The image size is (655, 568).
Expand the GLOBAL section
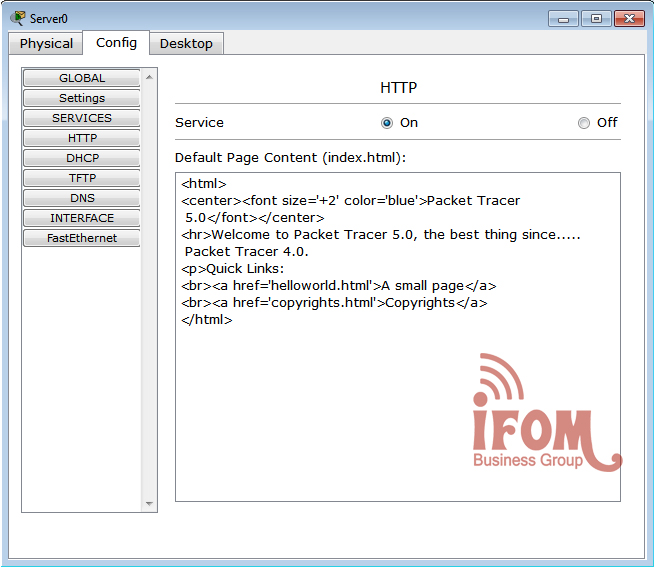(82, 78)
